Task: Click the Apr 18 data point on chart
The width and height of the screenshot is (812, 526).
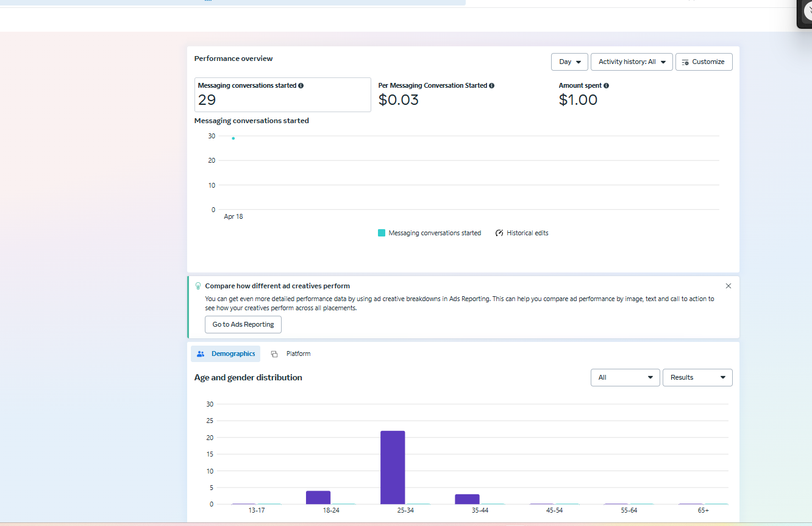Action: [233, 138]
